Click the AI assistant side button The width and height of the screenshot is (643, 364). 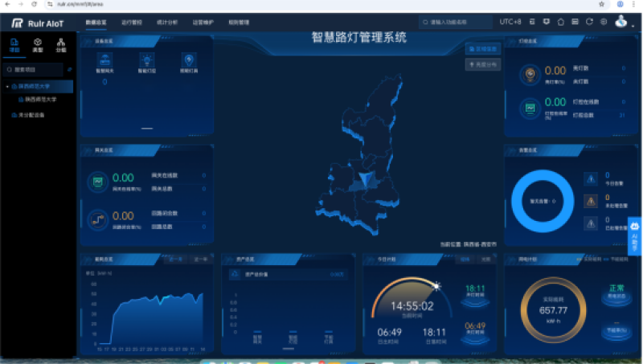(635, 234)
